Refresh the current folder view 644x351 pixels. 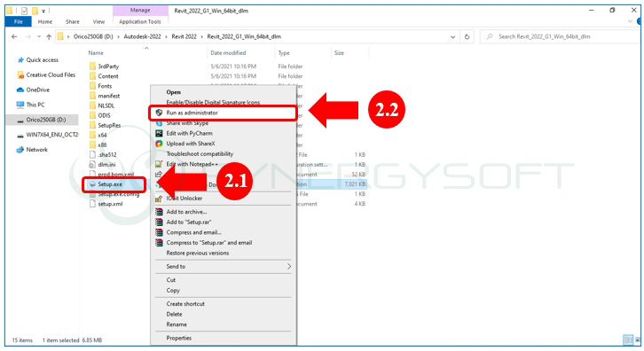coord(467,36)
